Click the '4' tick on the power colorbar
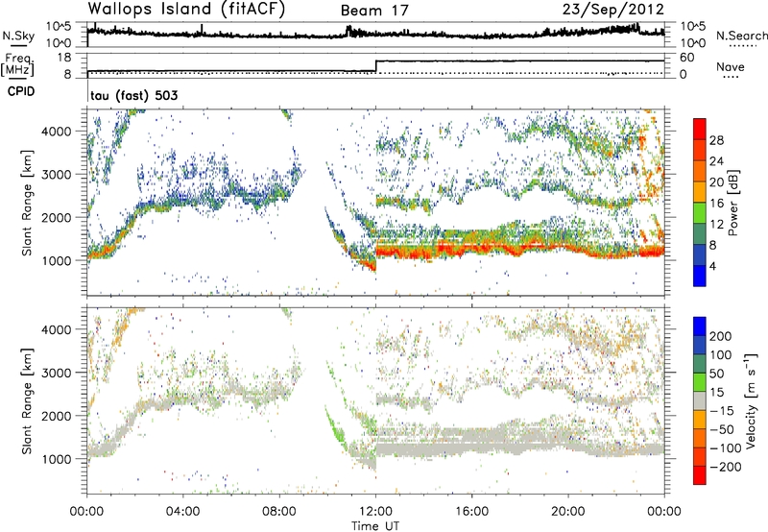 tap(712, 266)
